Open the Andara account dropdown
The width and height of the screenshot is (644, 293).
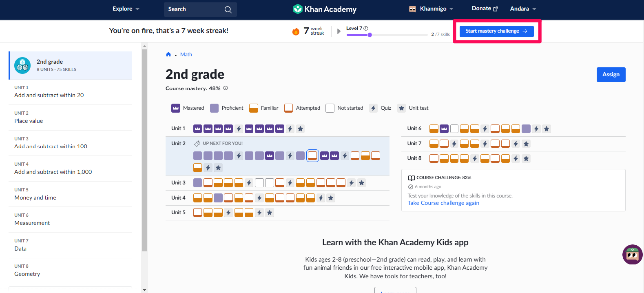[x=523, y=9]
